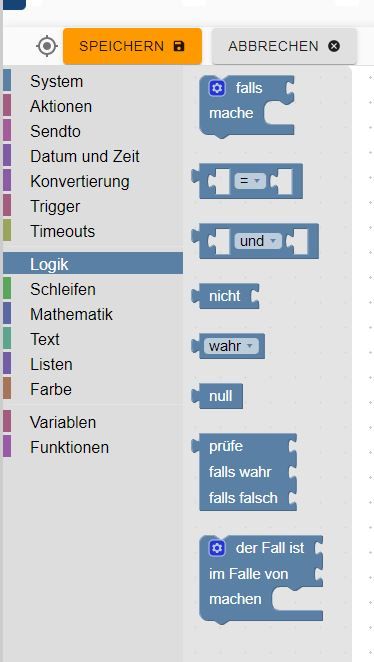Image resolution: width=374 pixels, height=662 pixels.
Task: Open gear settings on der Fall ist block
Action: 217,548
